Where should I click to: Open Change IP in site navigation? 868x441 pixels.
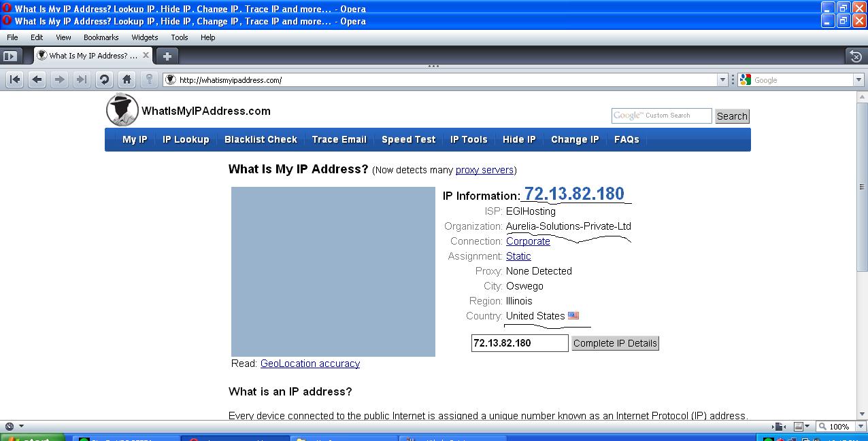575,139
